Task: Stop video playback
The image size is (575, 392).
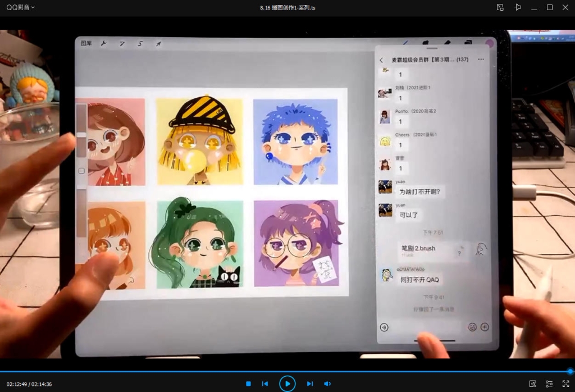Action: click(x=248, y=384)
